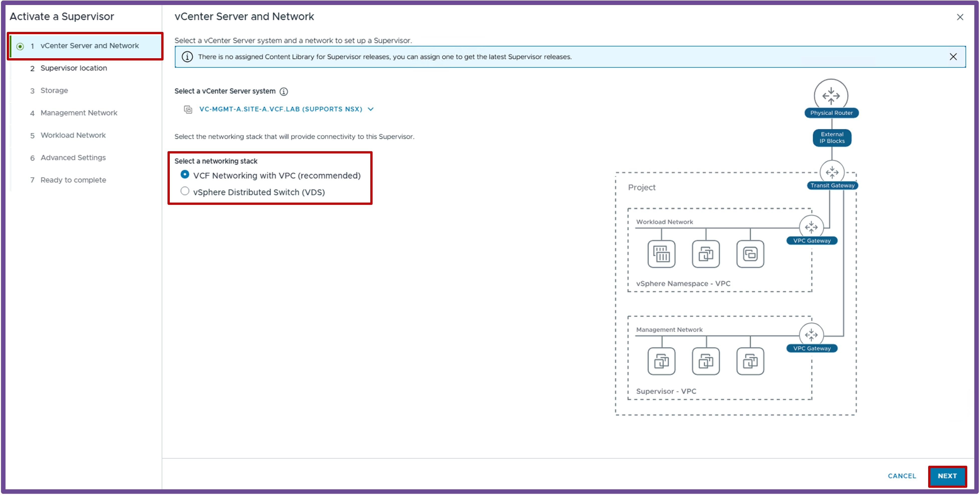This screenshot has width=980, height=495.
Task: Click the Management Network label in diagram
Action: tap(669, 330)
